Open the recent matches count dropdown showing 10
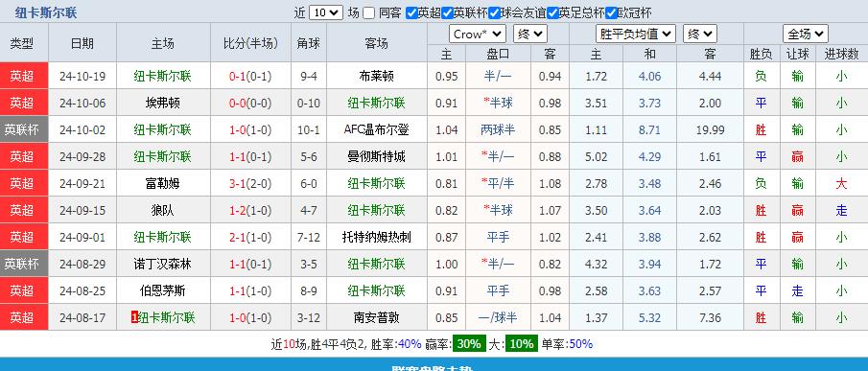Image resolution: width=868 pixels, height=371 pixels. coord(326,12)
